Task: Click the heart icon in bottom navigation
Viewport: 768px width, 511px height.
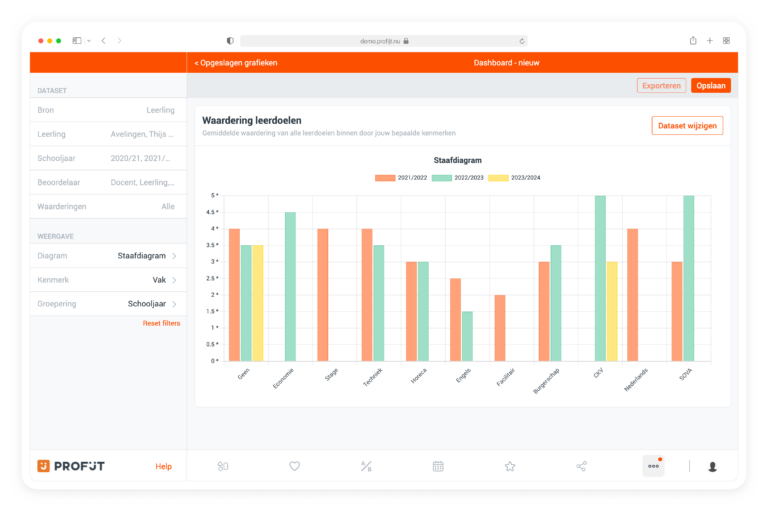Action: (294, 466)
